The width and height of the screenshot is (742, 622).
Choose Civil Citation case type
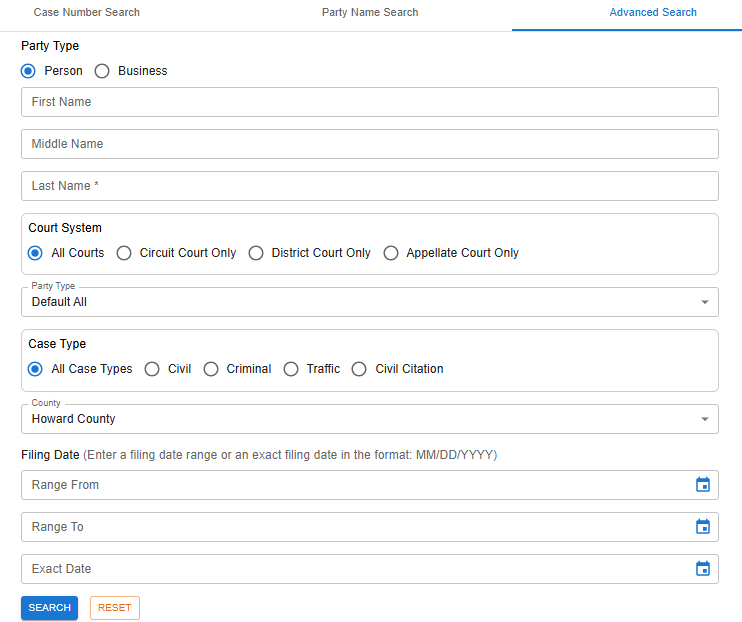pyautogui.click(x=359, y=369)
